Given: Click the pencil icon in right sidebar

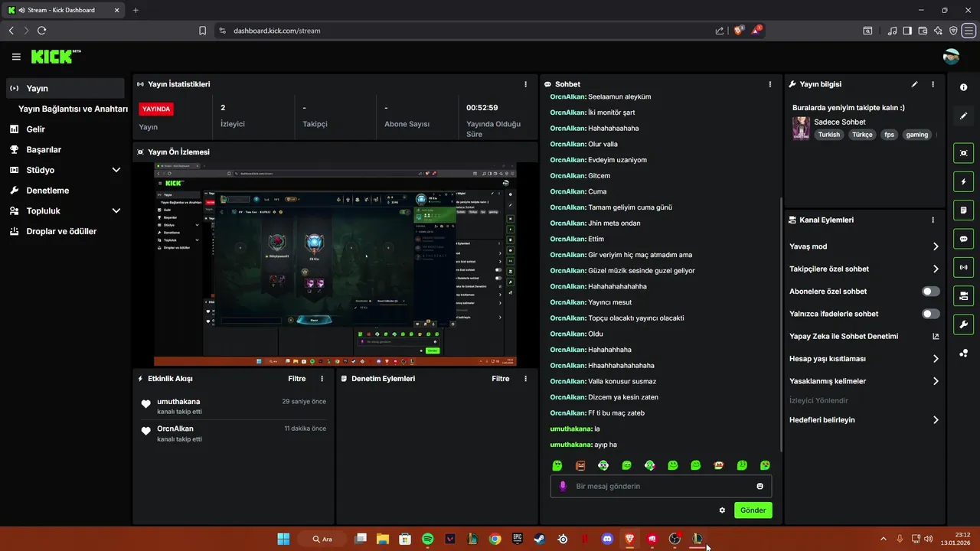Looking at the screenshot, I should (963, 116).
